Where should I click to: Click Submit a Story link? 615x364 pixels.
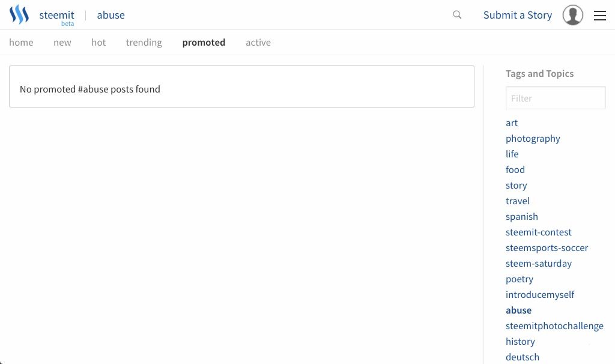point(517,16)
